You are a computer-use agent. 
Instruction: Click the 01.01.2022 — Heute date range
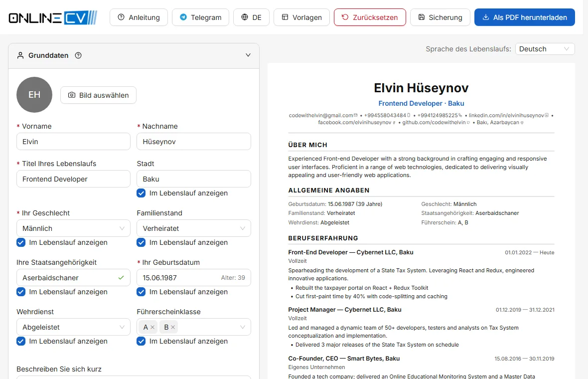pos(530,252)
